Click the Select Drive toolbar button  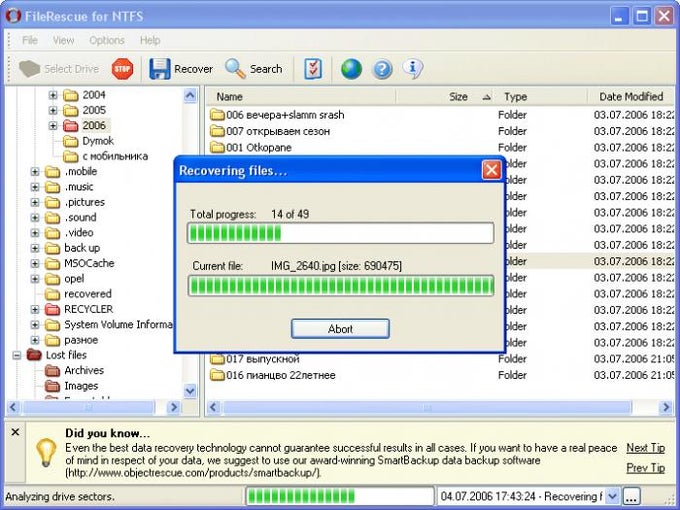coord(59,69)
